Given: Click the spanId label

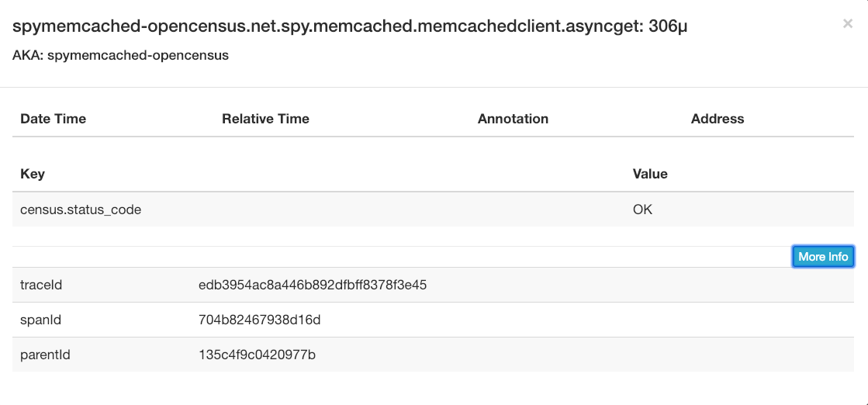Looking at the screenshot, I should (42, 320).
